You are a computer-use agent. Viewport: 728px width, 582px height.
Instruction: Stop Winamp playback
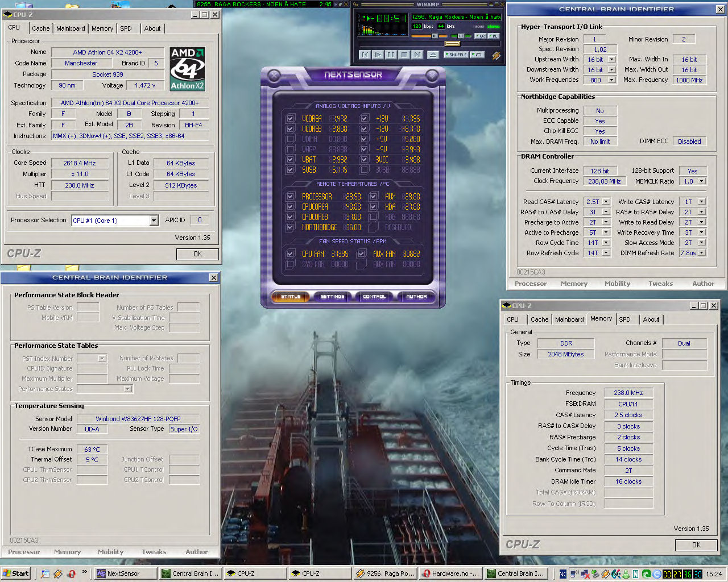tap(404, 55)
